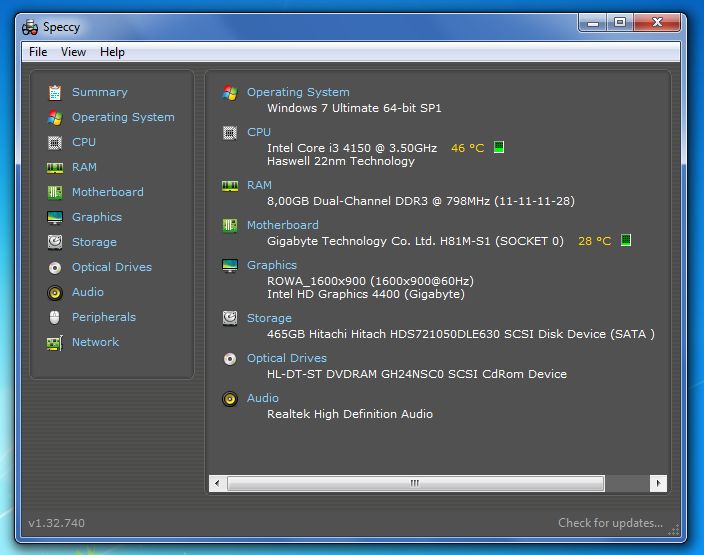This screenshot has height=555, width=704.
Task: Click the Haswell 22nm Technology text
Action: click(x=341, y=161)
